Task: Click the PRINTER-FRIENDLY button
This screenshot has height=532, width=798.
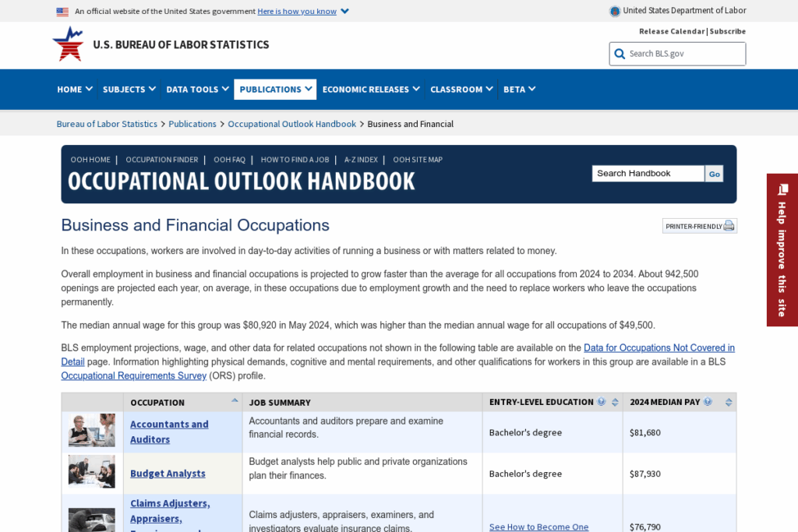Action: coord(699,226)
